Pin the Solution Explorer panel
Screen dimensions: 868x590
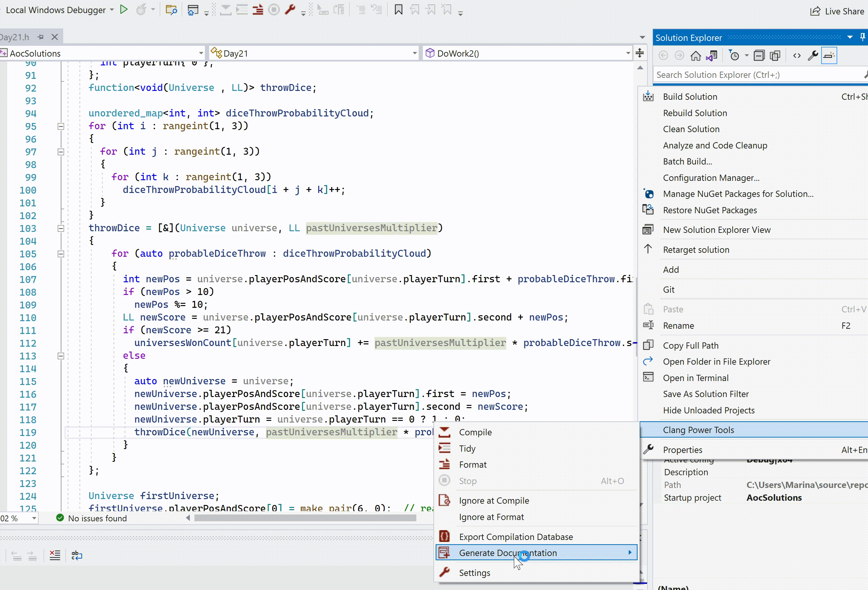(863, 37)
